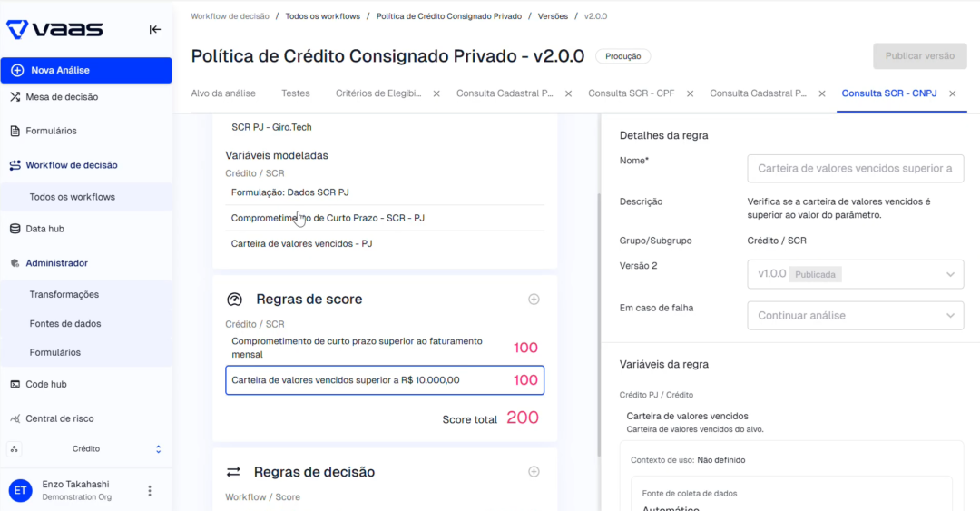Close the Consulta SCR - CPF tab

pyautogui.click(x=690, y=93)
